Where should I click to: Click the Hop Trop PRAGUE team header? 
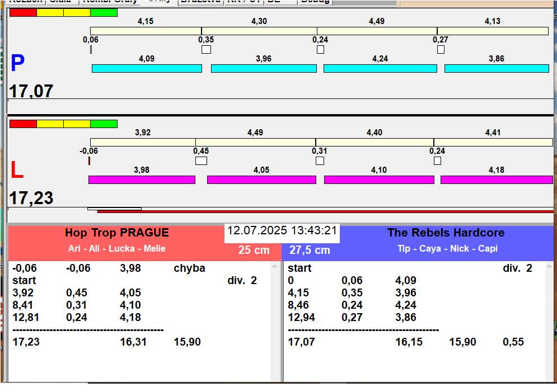117,233
